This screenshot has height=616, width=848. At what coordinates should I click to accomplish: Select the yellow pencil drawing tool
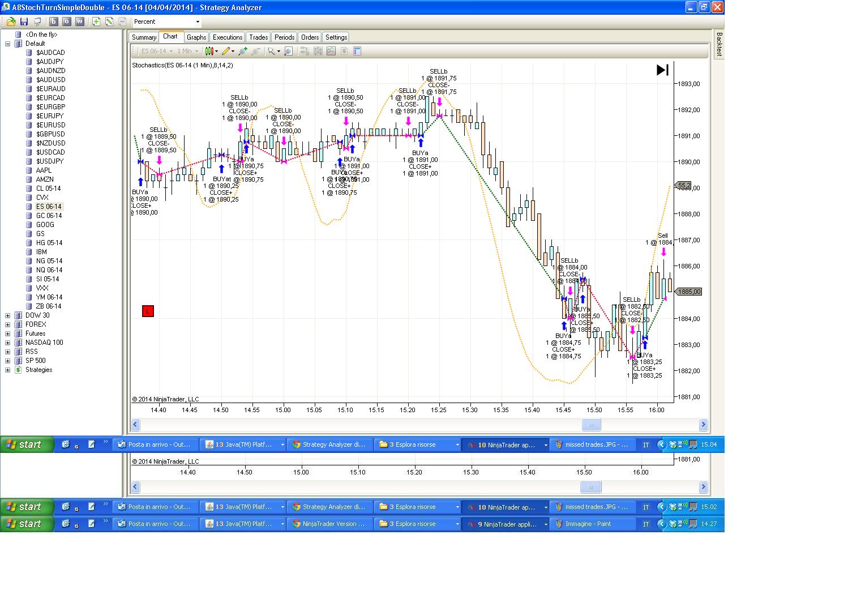[x=226, y=51]
